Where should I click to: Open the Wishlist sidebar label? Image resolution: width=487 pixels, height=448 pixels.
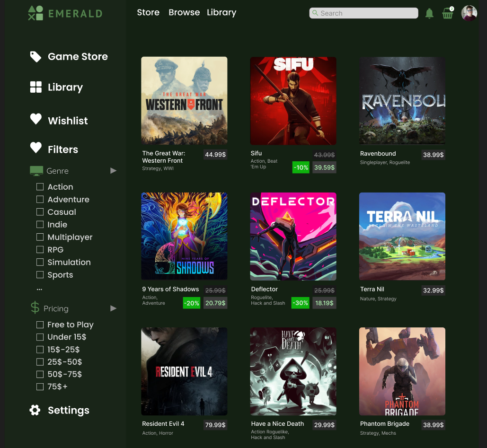coord(68,121)
